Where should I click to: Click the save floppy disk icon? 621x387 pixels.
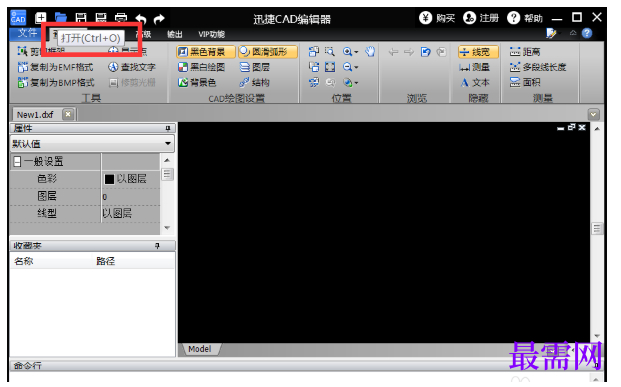(81, 18)
